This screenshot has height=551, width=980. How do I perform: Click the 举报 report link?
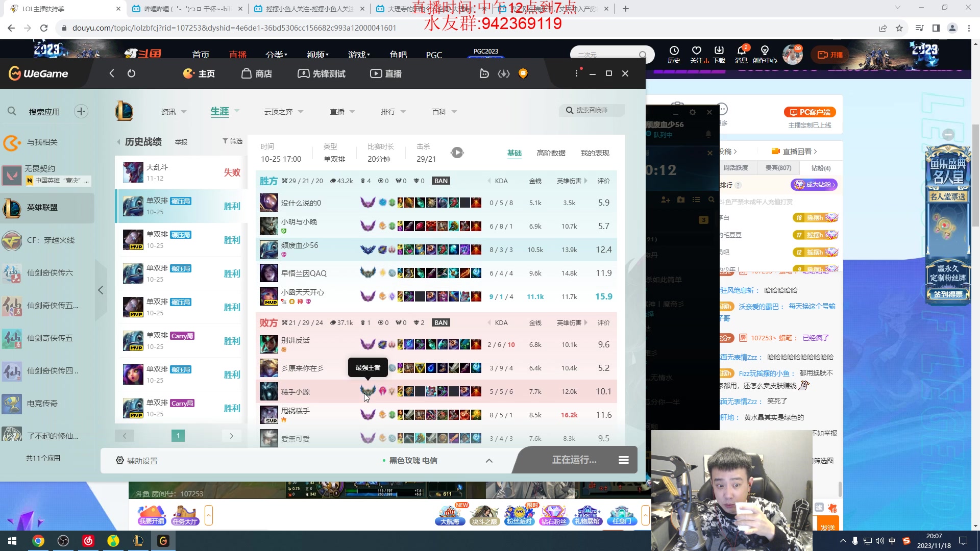(x=181, y=142)
